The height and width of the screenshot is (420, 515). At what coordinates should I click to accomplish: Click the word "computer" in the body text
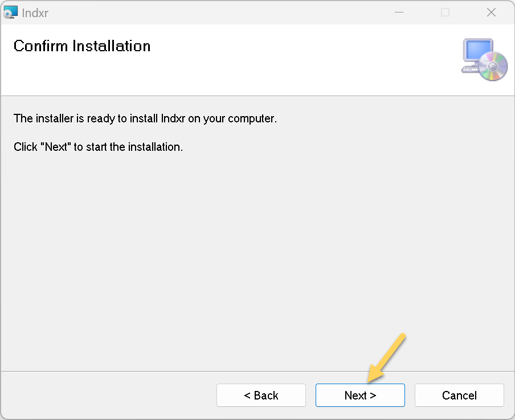(251, 118)
